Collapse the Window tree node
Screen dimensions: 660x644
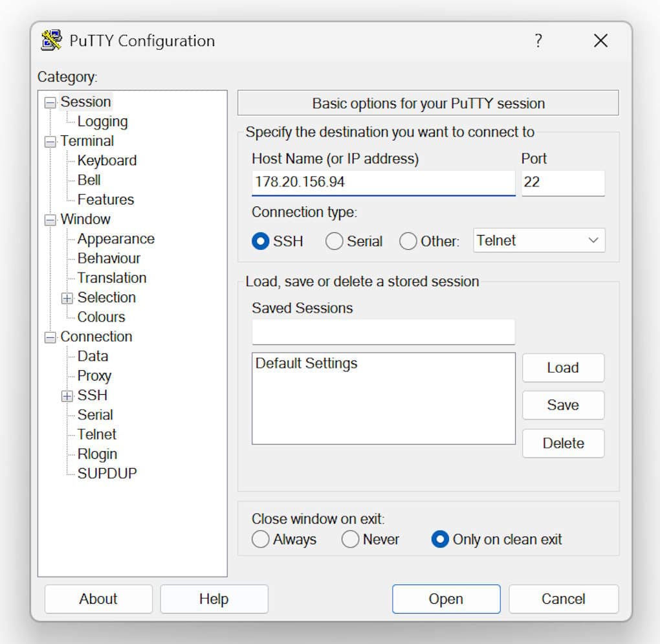point(50,219)
